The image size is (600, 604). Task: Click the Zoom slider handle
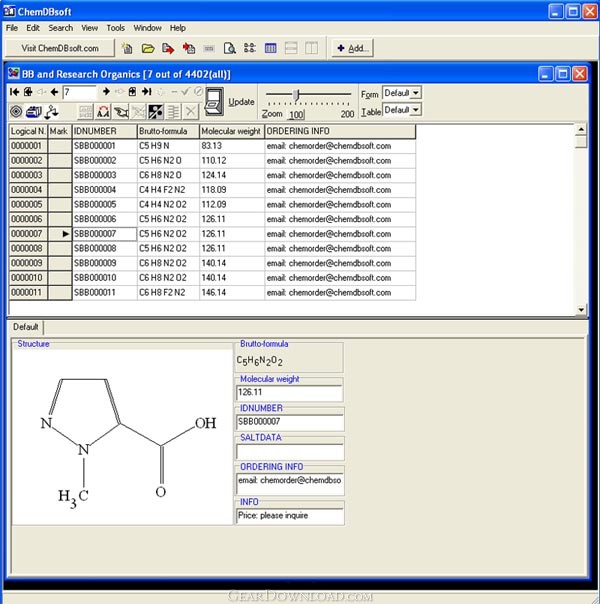coord(296,94)
